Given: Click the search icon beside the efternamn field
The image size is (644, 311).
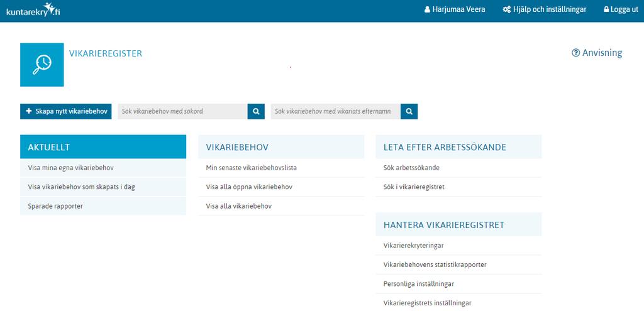Looking at the screenshot, I should [409, 111].
